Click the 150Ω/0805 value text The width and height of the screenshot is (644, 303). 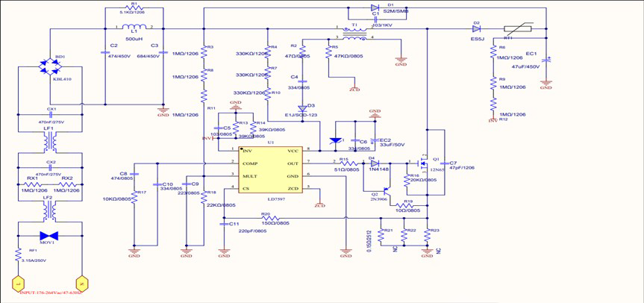click(x=275, y=223)
